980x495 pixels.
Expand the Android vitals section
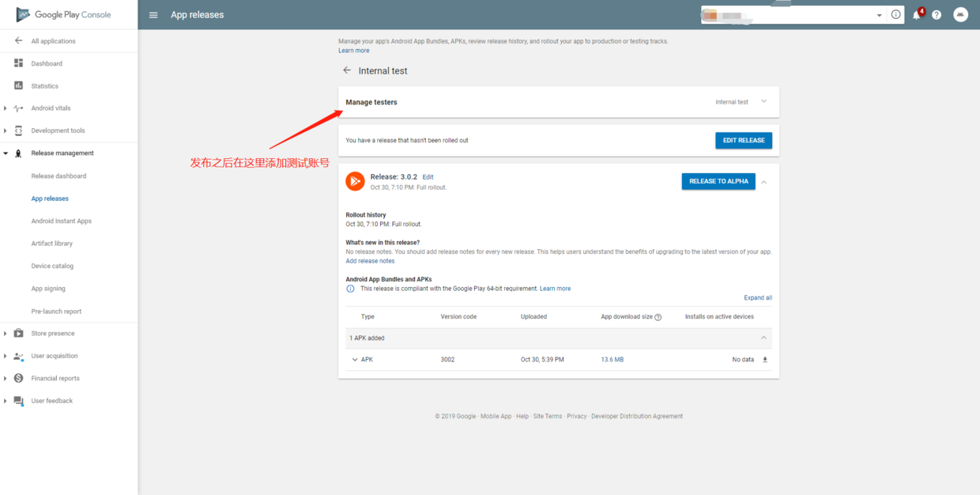click(6, 108)
